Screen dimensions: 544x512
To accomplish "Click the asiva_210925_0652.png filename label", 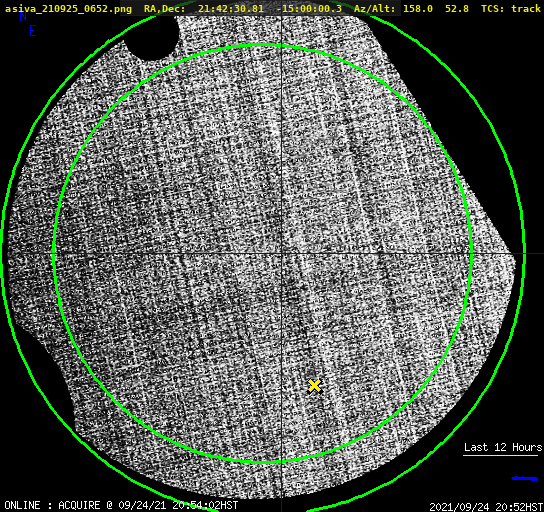I will pyautogui.click(x=68, y=9).
